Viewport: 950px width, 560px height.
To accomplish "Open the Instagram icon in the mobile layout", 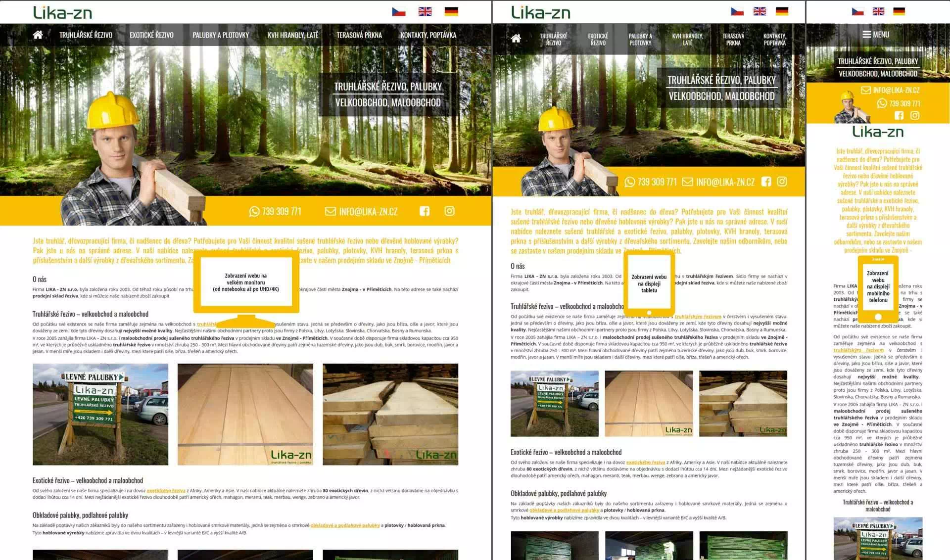I will click(915, 115).
